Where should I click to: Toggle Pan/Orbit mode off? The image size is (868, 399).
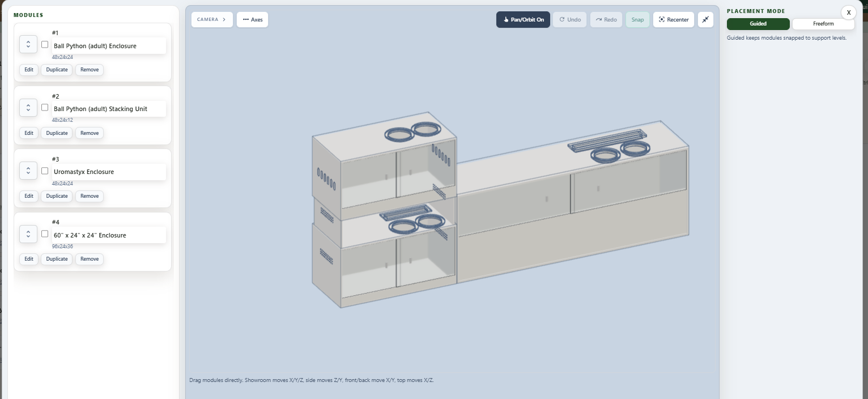click(x=523, y=19)
